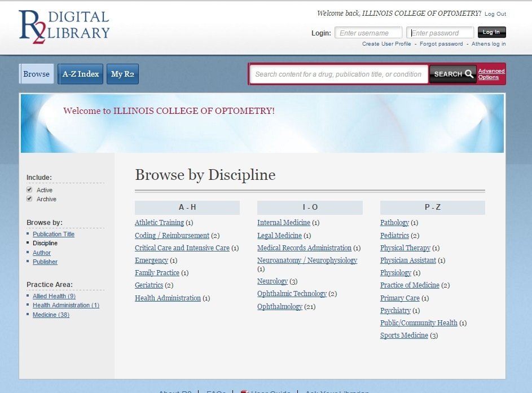This screenshot has height=393, width=532.
Task: Open Health Administration in A-H column
Action: (x=168, y=298)
